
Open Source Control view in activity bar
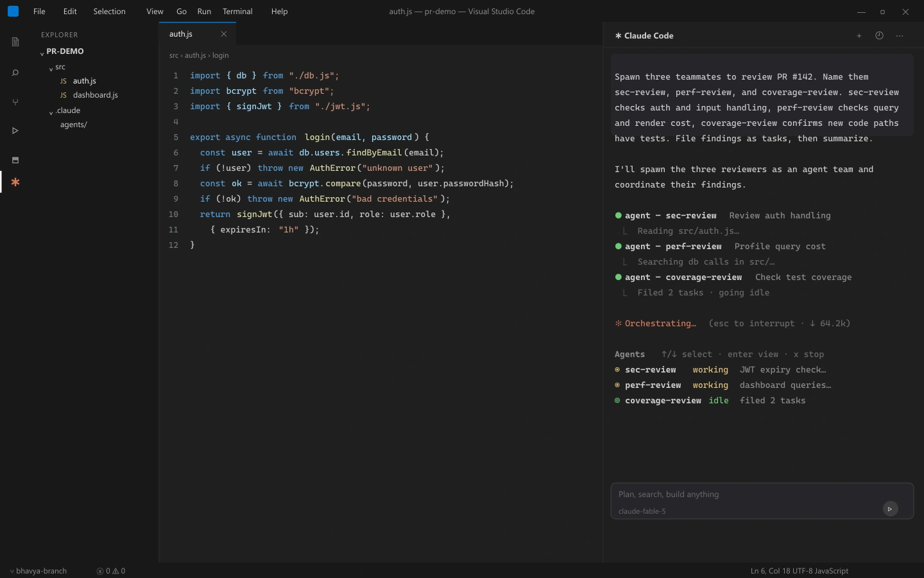[15, 102]
